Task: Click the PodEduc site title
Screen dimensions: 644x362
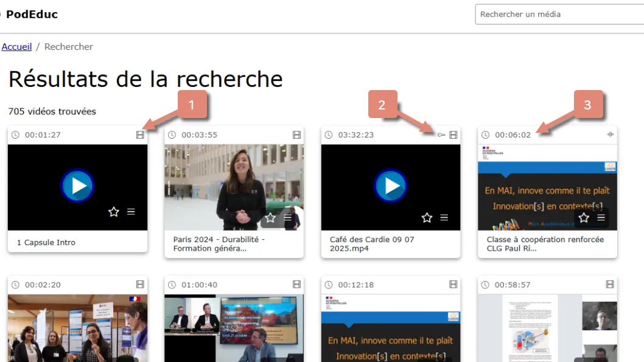Action: (x=32, y=15)
